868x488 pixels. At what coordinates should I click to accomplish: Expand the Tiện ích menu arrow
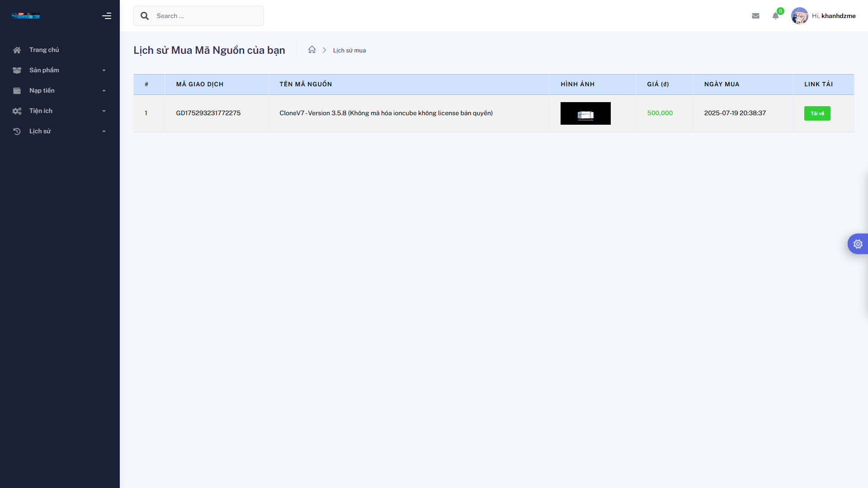pos(104,111)
